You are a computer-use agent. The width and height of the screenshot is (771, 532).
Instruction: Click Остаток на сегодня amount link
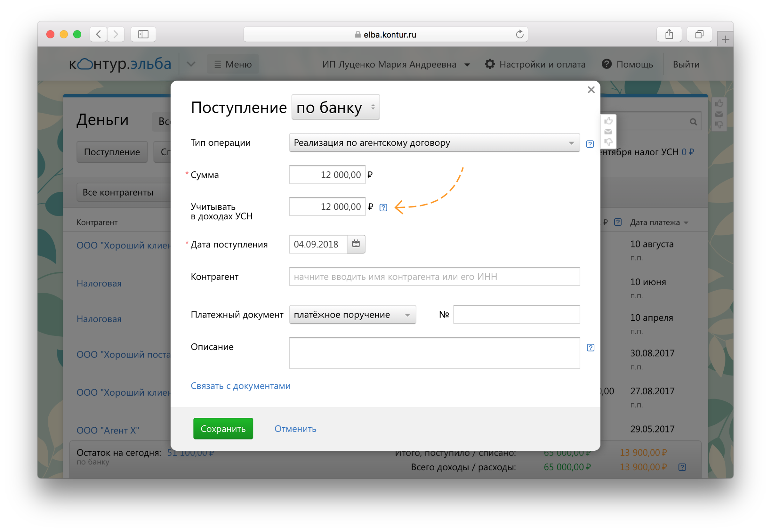[191, 452]
